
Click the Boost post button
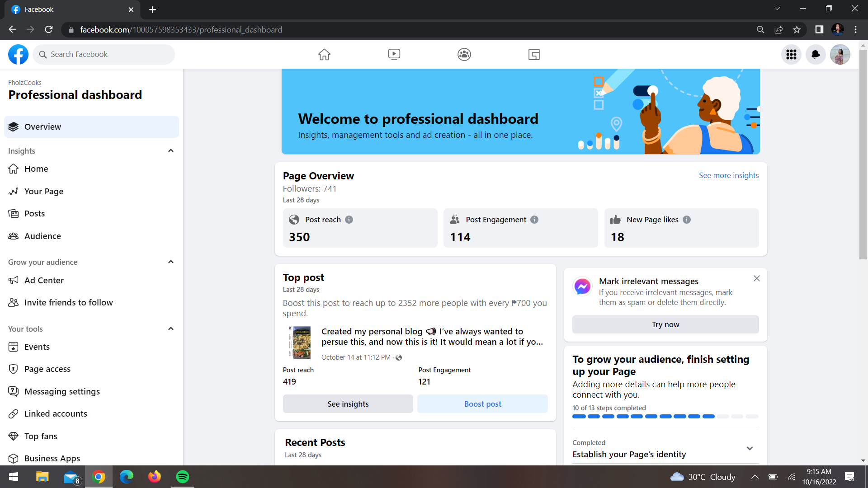482,404
